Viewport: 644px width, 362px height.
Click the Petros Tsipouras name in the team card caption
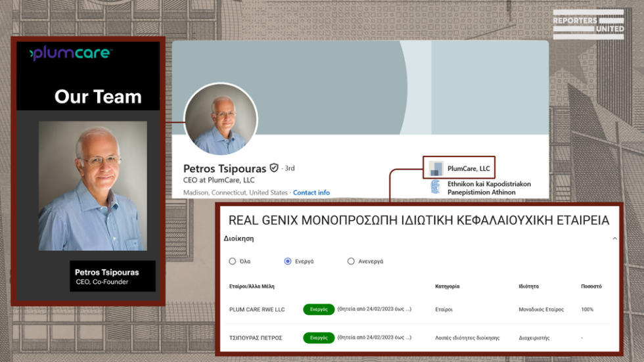point(106,272)
